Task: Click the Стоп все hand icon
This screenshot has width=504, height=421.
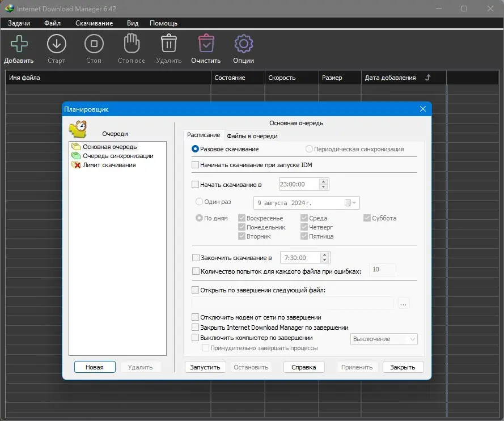Action: [132, 43]
